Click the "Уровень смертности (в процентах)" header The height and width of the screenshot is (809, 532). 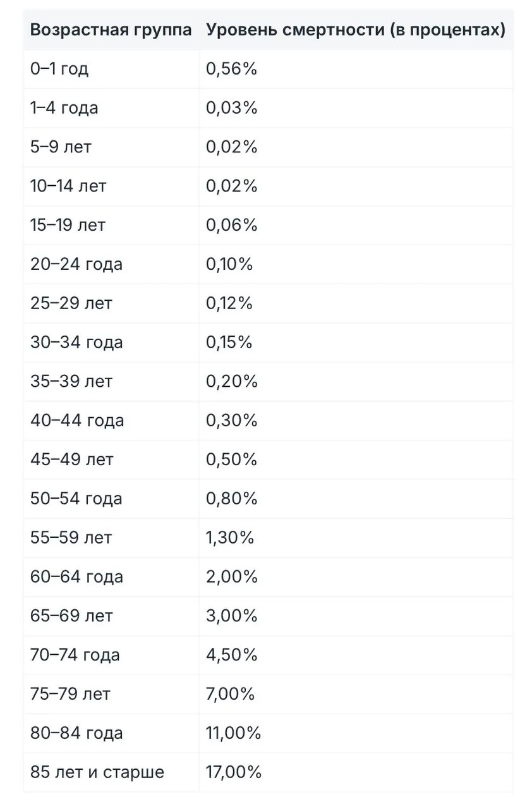click(x=355, y=30)
